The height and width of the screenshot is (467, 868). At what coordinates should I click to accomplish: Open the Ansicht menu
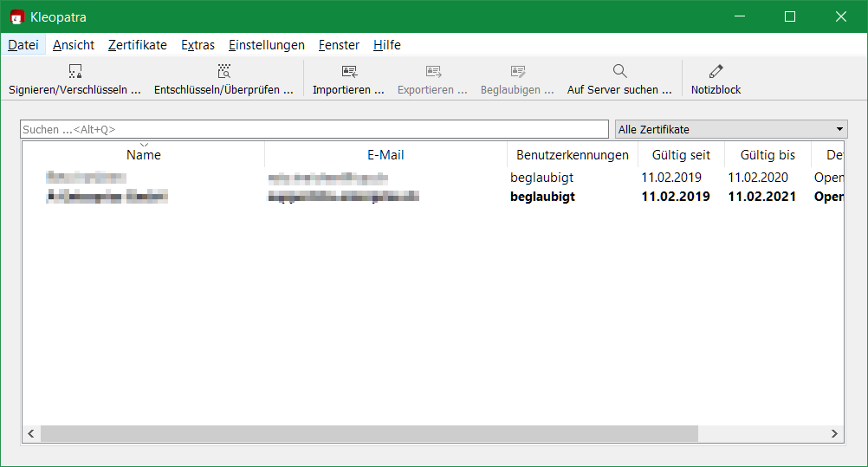click(74, 45)
